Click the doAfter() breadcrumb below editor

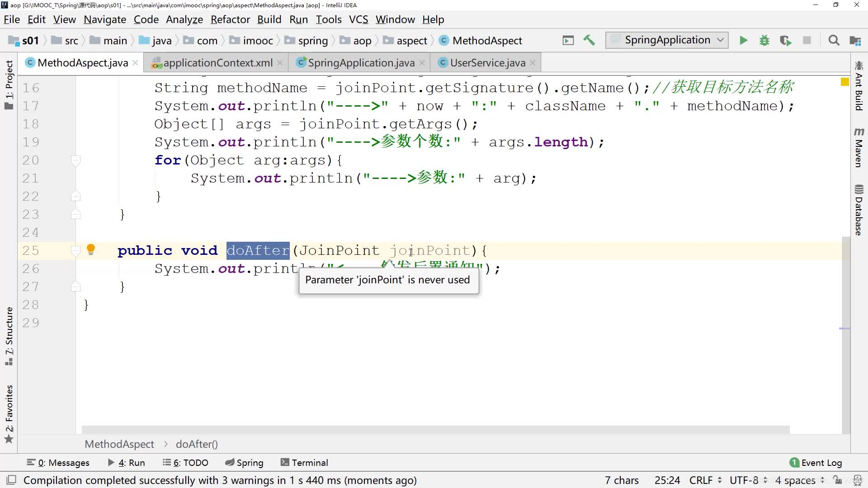click(x=197, y=444)
